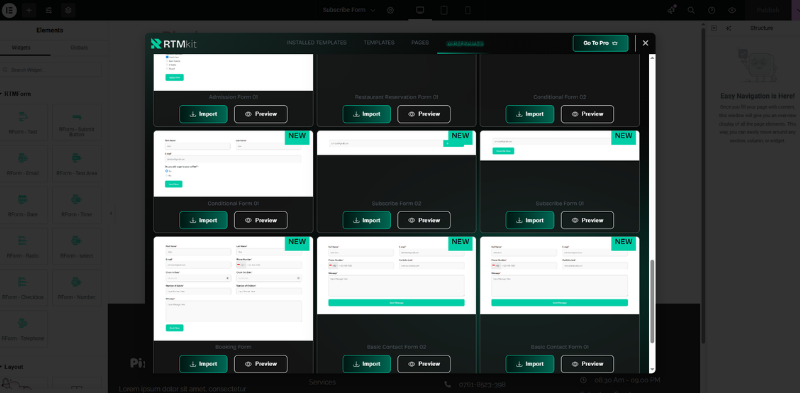Import the Basic Contact Form 01 template
Screen dimensions: 800x393
click(x=530, y=364)
